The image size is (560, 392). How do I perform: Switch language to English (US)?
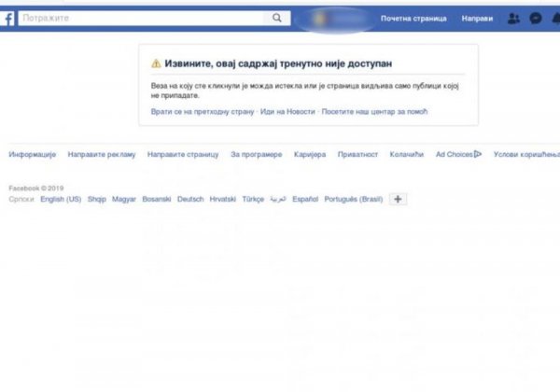tap(61, 199)
